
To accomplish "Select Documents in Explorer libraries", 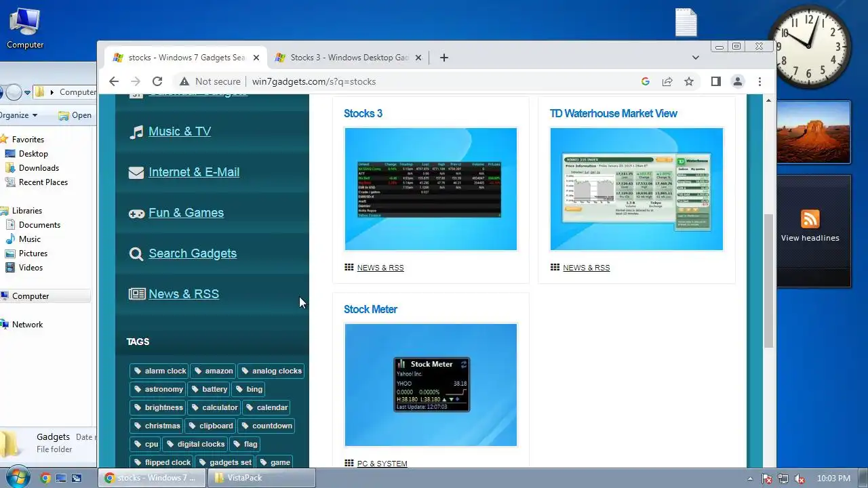I will point(39,225).
